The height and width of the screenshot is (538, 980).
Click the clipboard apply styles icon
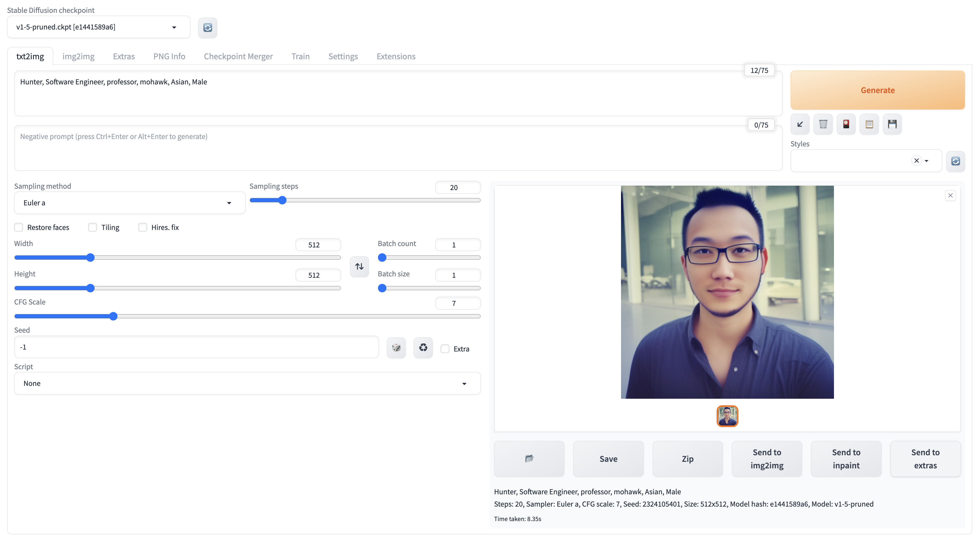pos(869,124)
